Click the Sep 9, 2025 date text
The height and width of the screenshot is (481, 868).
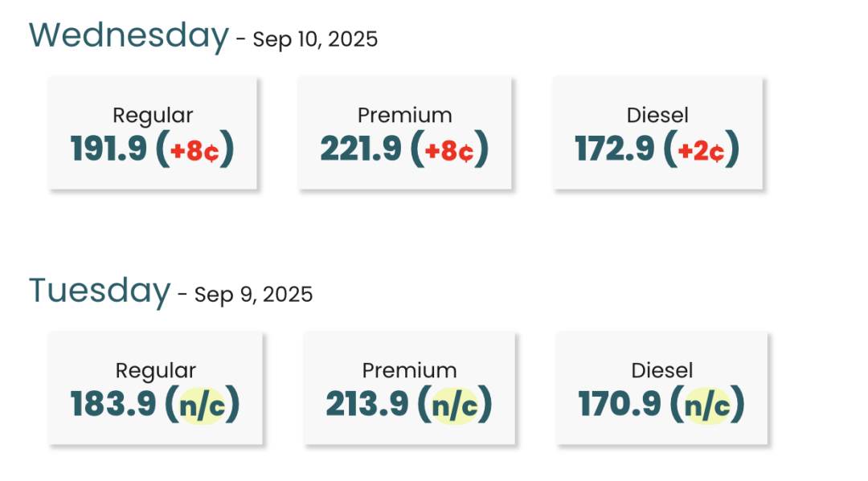coord(253,295)
